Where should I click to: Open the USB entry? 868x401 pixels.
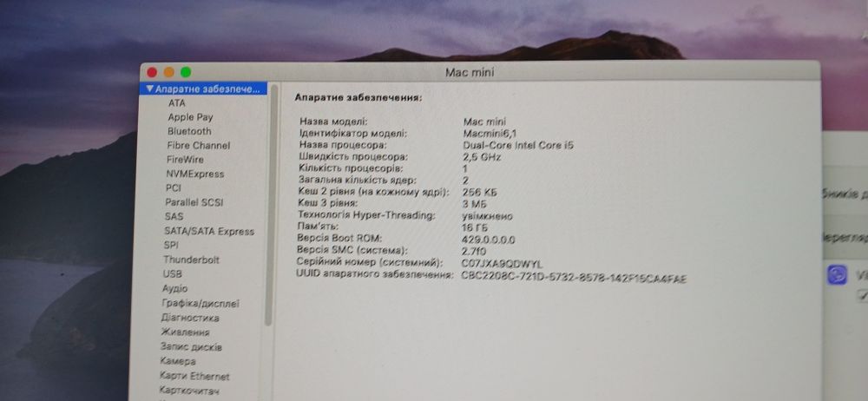pyautogui.click(x=172, y=274)
